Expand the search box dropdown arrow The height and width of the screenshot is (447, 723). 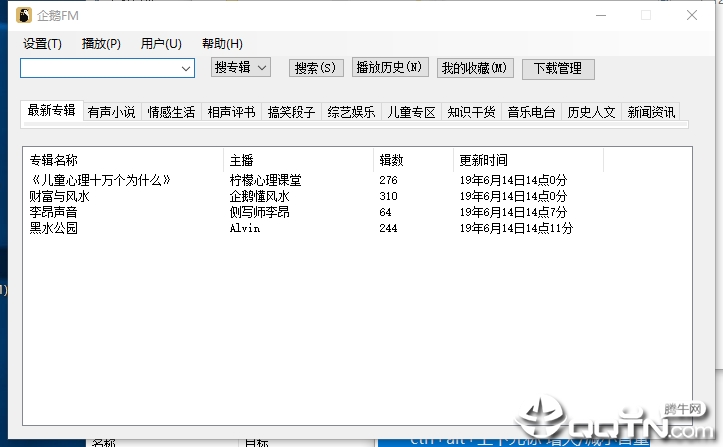186,69
